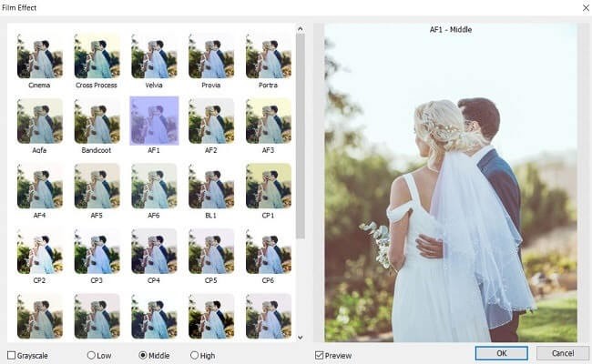Switch intensity to High
The width and height of the screenshot is (592, 364).
195,355
